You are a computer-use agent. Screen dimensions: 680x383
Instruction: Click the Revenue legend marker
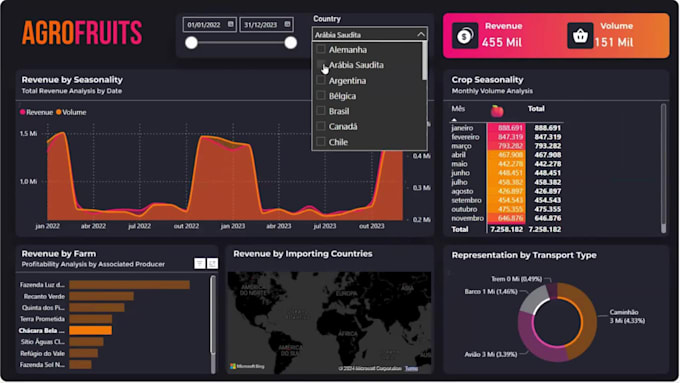(x=23, y=112)
